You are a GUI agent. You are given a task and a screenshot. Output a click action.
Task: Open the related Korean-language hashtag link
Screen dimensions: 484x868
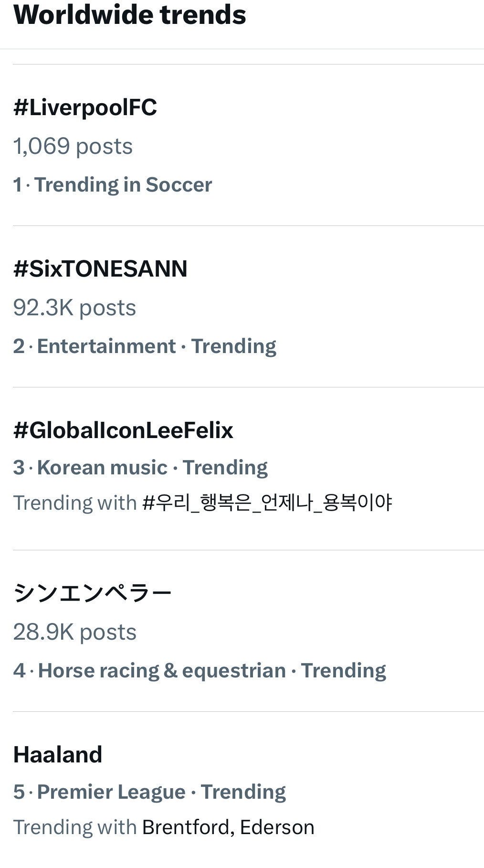coord(267,503)
